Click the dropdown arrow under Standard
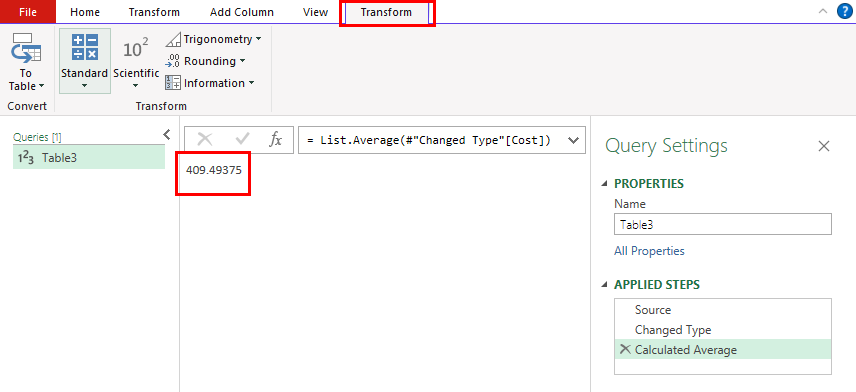The height and width of the screenshot is (392, 856). [85, 86]
